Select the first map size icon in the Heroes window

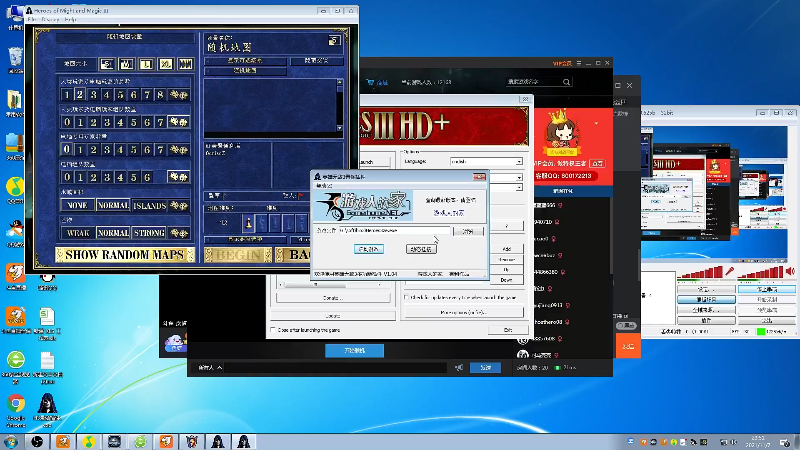pyautogui.click(x=107, y=64)
